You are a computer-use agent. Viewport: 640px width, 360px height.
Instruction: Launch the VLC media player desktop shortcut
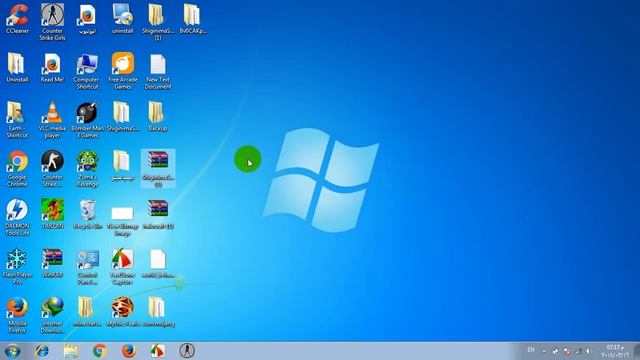tap(52, 120)
